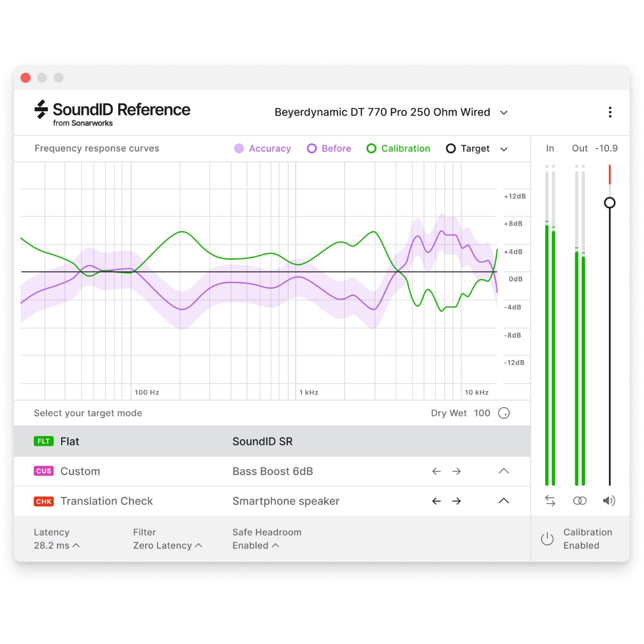This screenshot has height=644, width=644.
Task: Select the Flat target mode
Action: pos(70,442)
